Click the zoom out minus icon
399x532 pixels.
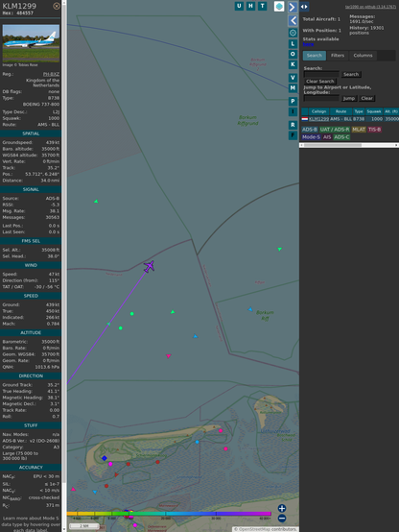(x=282, y=519)
